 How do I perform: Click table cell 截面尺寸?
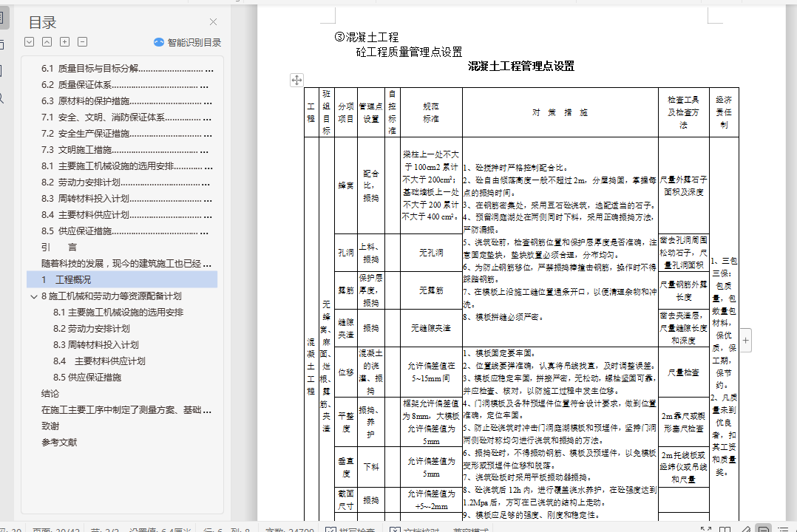pos(346,500)
